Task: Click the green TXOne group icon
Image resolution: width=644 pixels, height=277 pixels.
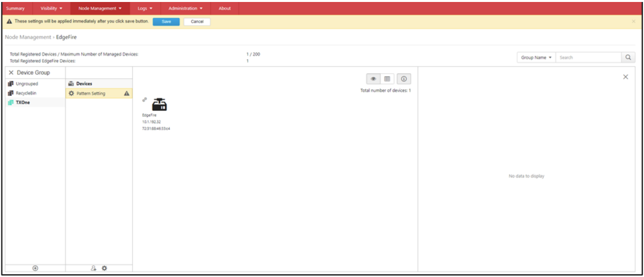Action: [11, 103]
